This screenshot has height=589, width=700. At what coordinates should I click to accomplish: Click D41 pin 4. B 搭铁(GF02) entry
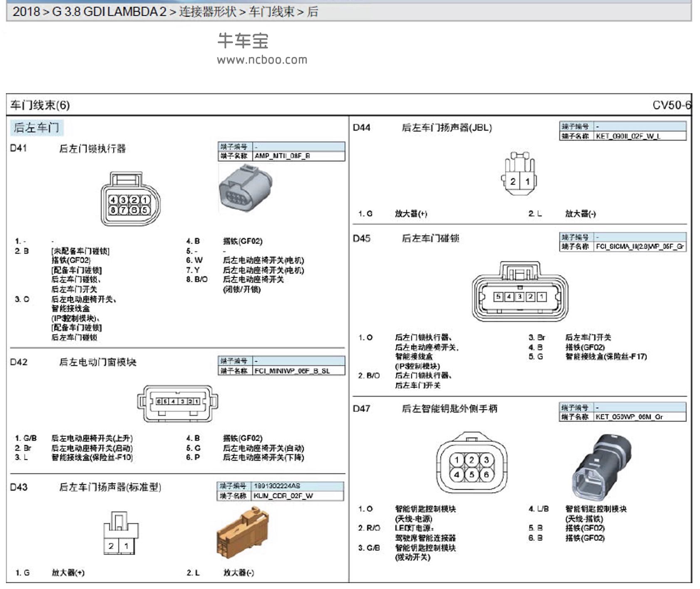point(224,241)
